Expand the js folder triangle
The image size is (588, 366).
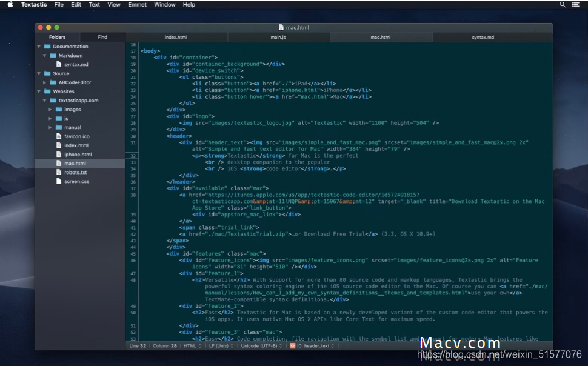[x=50, y=119]
